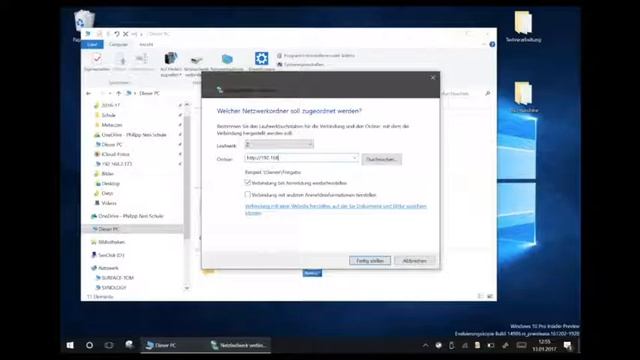This screenshot has height=360, width=640.
Task: Switch to large icons view in Explorer status bar
Action: pos(490,296)
